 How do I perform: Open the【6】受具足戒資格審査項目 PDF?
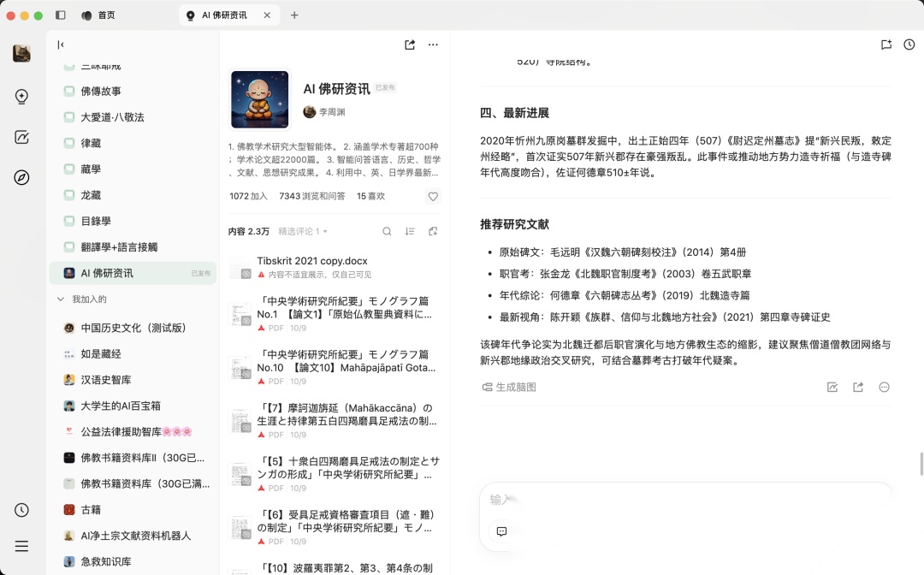pyautogui.click(x=335, y=528)
